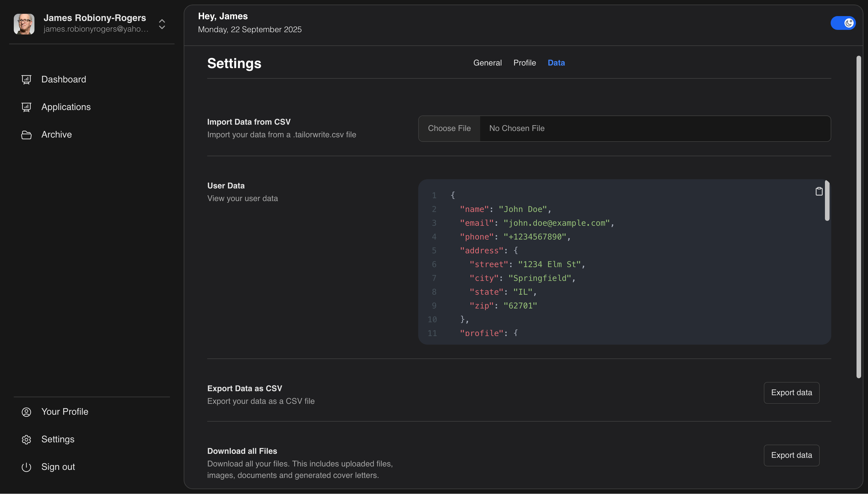Viewport: 868px width, 494px height.
Task: Select the Your Profile person icon
Action: tap(26, 412)
